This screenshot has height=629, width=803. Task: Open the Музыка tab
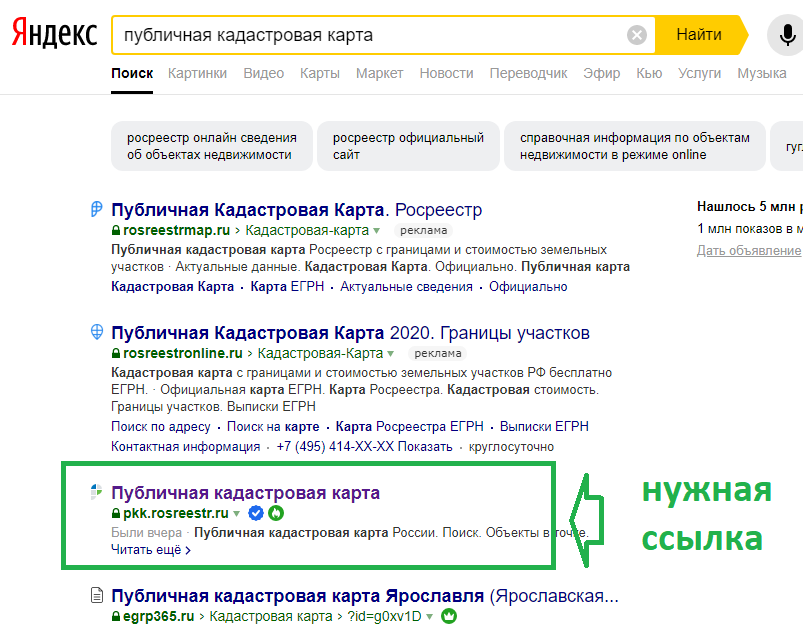[x=762, y=73]
